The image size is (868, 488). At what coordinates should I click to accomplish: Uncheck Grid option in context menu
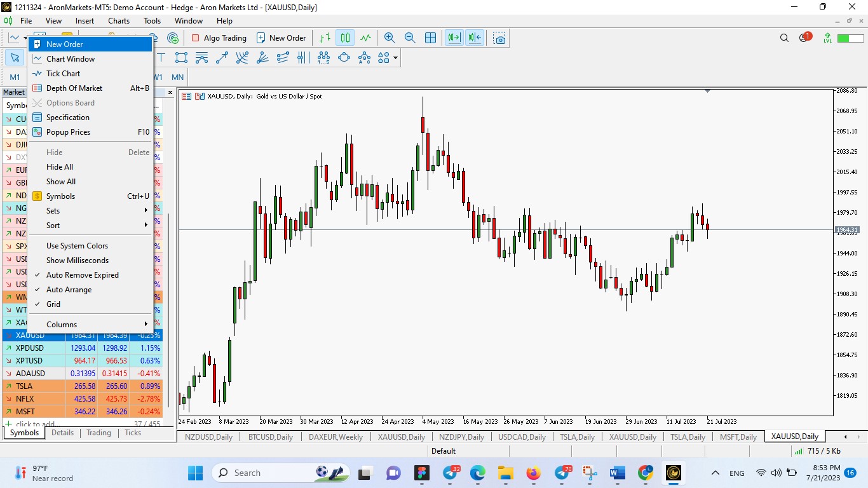coord(90,304)
